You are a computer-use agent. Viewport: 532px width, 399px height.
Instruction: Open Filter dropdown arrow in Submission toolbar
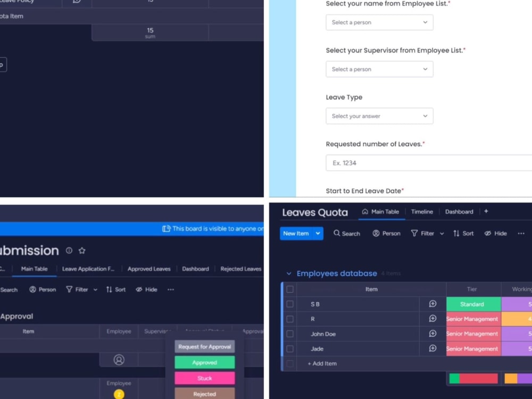95,289
